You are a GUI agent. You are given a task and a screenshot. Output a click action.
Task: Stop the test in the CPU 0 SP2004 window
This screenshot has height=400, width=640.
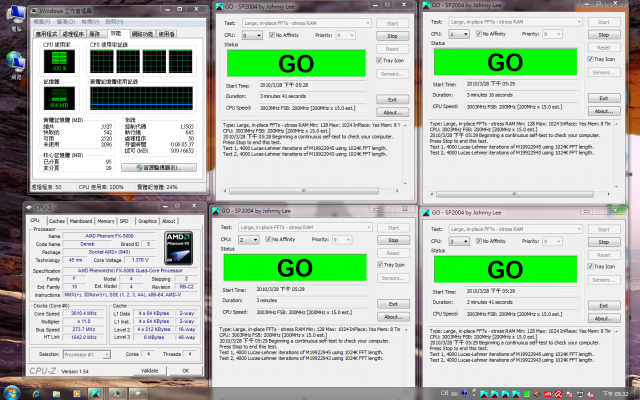392,36
